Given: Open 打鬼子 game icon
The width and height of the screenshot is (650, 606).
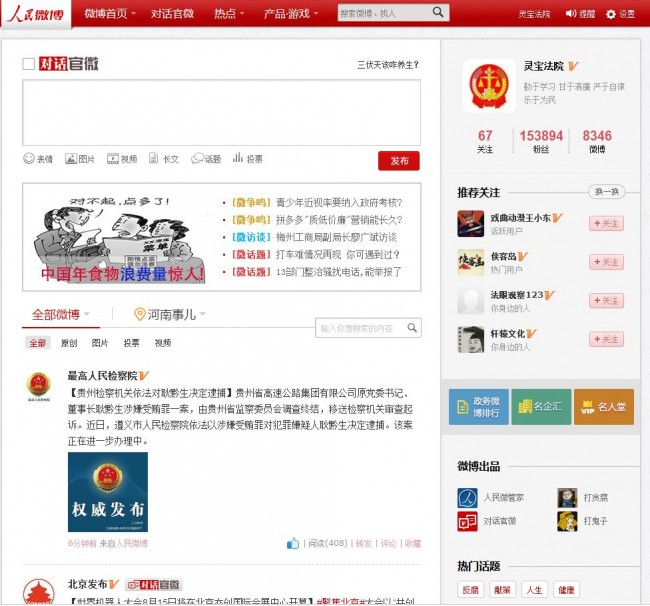Looking at the screenshot, I should pyautogui.click(x=567, y=521).
